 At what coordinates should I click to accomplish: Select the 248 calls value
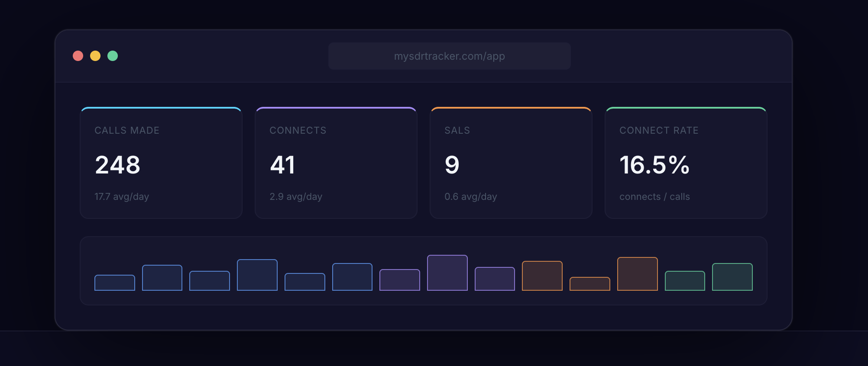click(x=118, y=165)
